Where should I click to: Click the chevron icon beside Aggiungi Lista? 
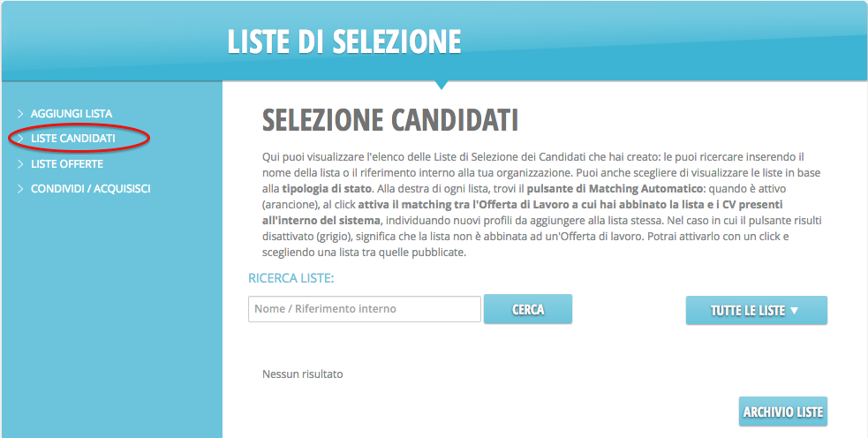point(20,114)
